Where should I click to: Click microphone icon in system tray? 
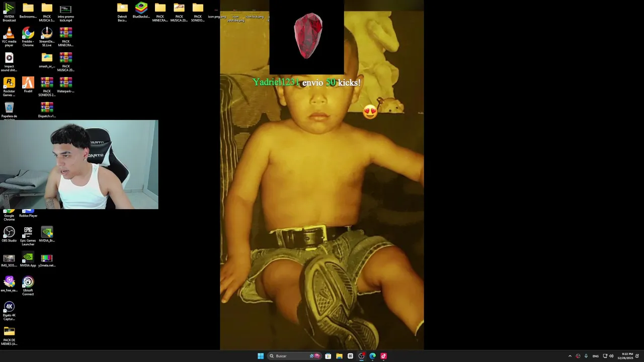pos(586,356)
